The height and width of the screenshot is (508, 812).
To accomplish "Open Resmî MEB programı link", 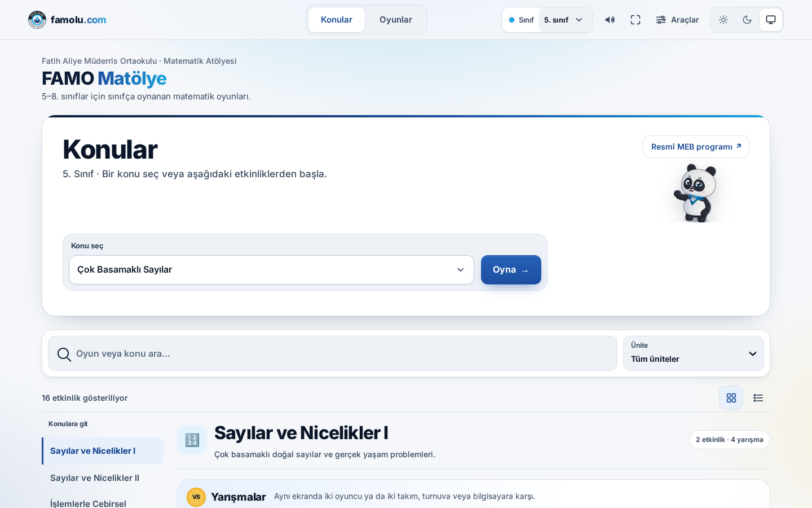I will point(696,147).
